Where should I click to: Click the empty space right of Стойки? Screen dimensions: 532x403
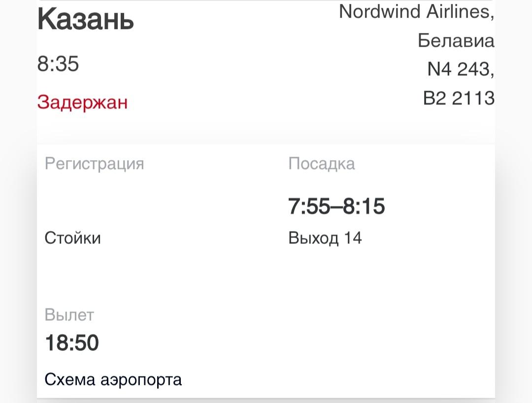click(187, 238)
